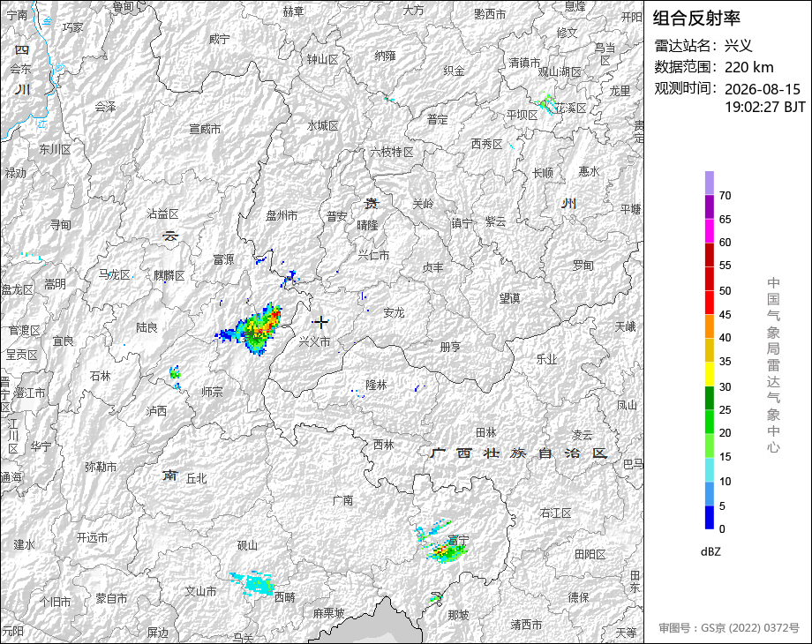
Task: Click the observation time 2026-08-15 text
Action: pyautogui.click(x=763, y=89)
